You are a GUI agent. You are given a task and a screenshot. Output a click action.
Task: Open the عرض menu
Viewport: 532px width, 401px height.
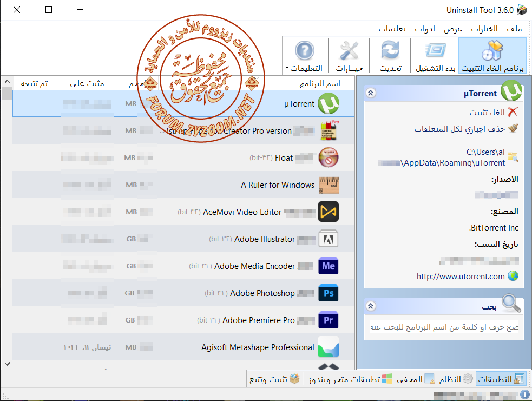(453, 29)
